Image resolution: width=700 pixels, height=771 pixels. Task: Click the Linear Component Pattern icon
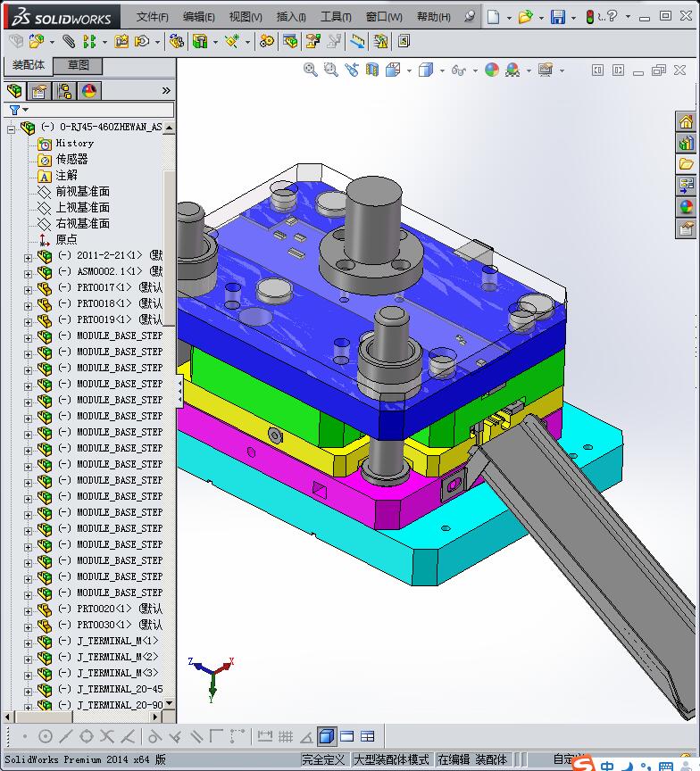[89, 41]
